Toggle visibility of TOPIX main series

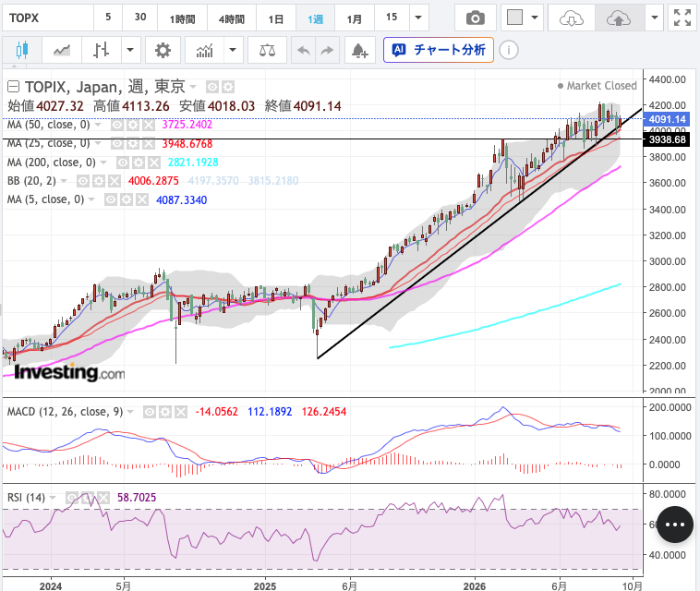click(212, 87)
